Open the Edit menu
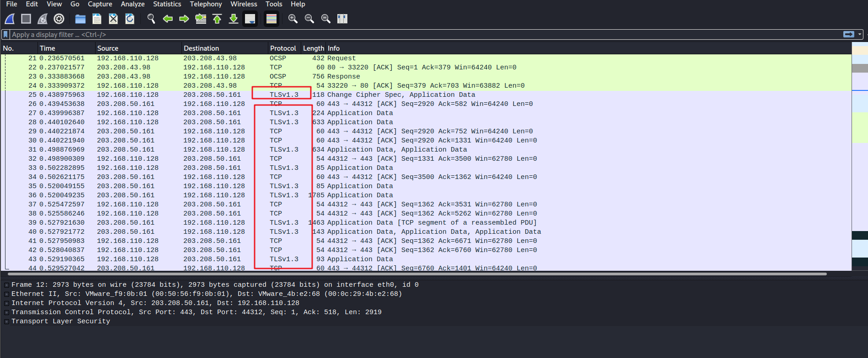 32,4
